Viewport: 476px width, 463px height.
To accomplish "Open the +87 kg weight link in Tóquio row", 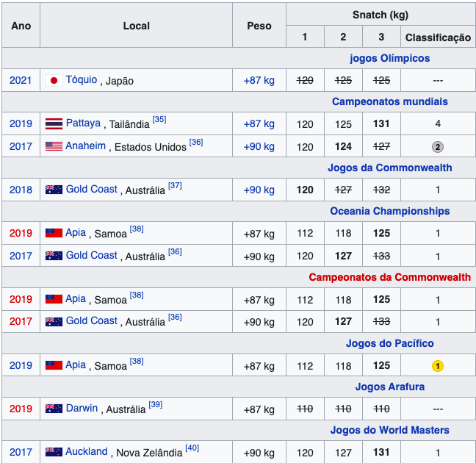I will pos(259,80).
